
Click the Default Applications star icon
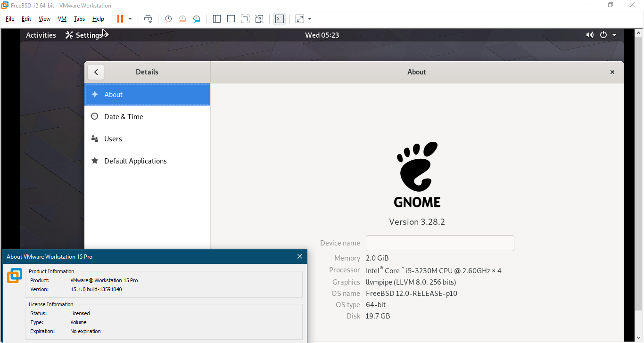point(95,161)
